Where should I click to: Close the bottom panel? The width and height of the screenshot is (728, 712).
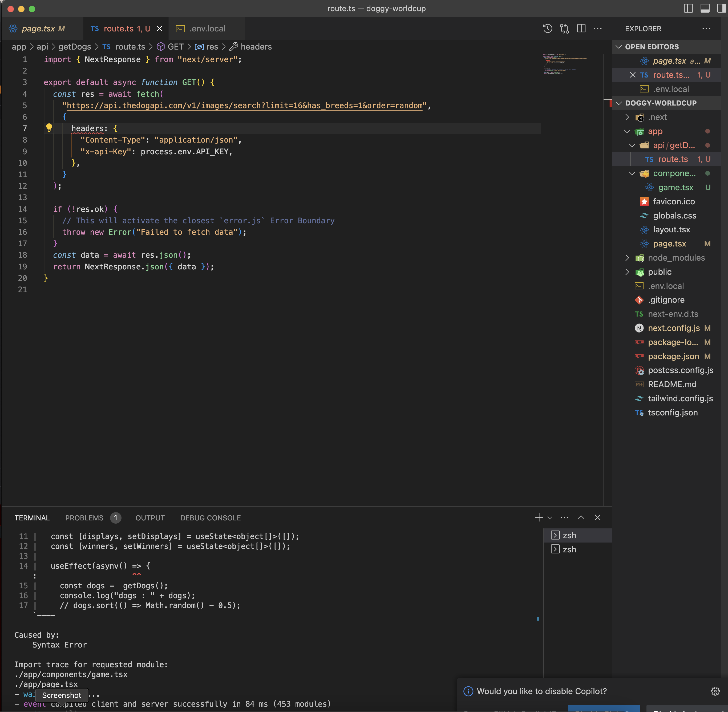click(x=597, y=517)
